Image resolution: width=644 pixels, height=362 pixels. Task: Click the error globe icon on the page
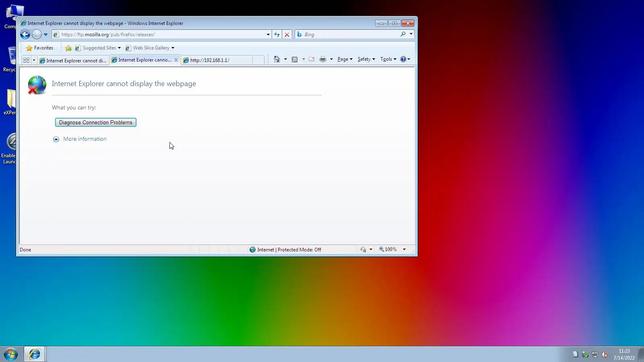(37, 85)
